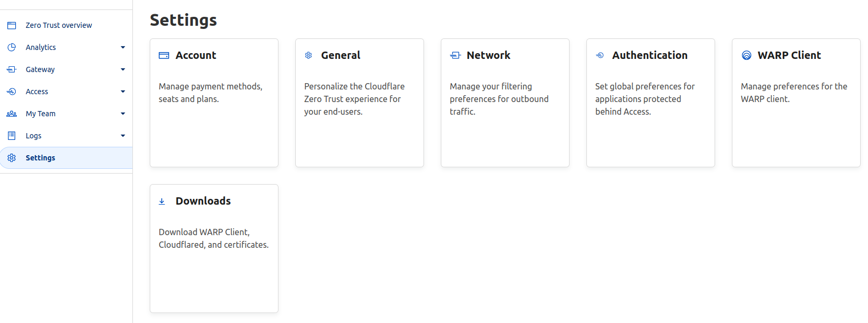Image resolution: width=868 pixels, height=323 pixels.
Task: Click the Zero Trust overview icon
Action: point(11,25)
